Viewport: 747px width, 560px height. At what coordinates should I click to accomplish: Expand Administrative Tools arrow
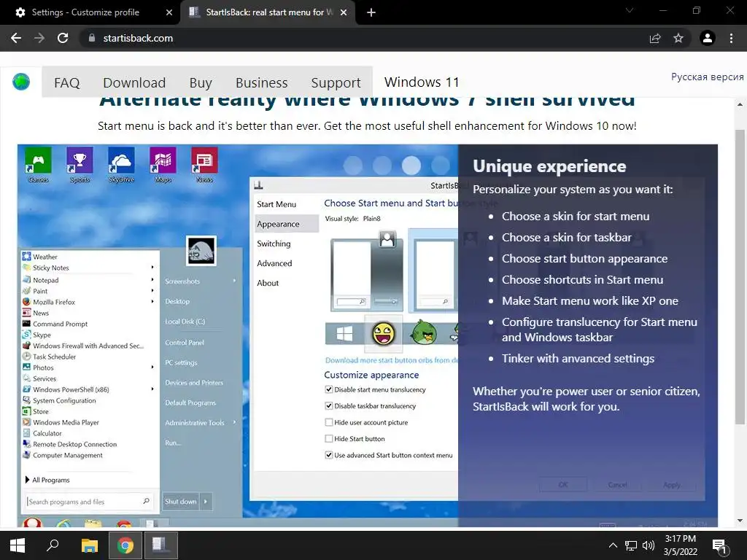(x=234, y=422)
